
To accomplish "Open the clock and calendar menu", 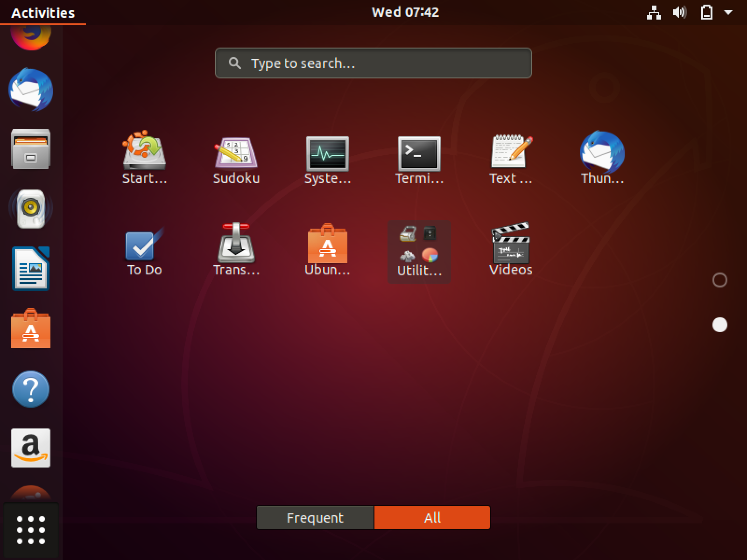I will (405, 12).
